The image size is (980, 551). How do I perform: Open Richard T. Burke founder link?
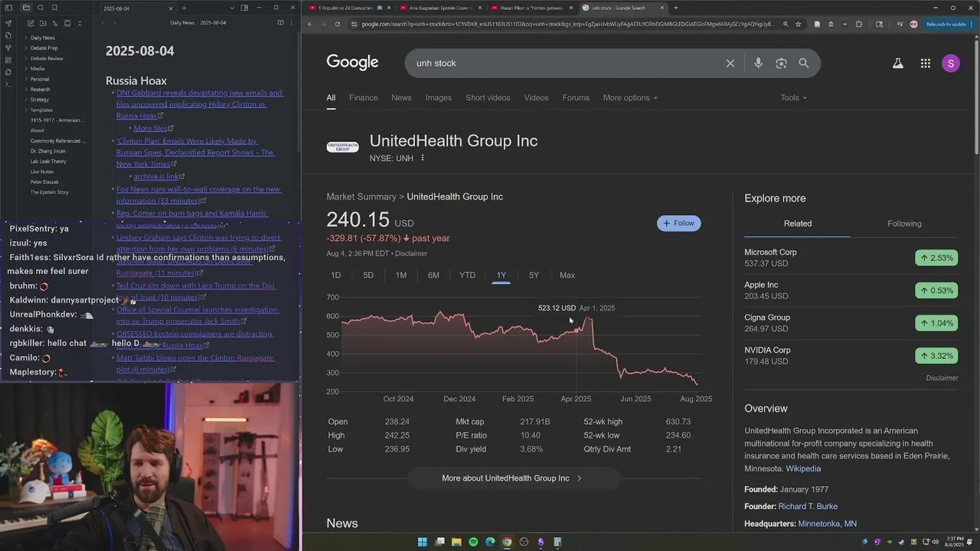pos(808,507)
